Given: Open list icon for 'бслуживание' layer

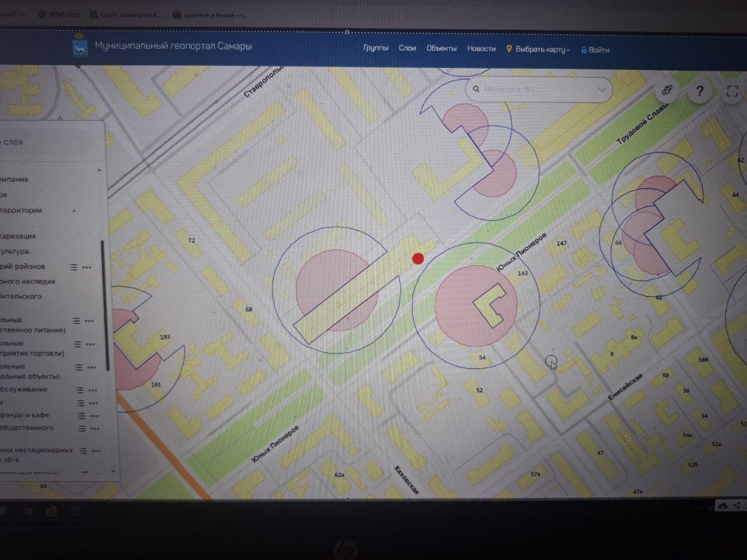Looking at the screenshot, I should (80, 390).
